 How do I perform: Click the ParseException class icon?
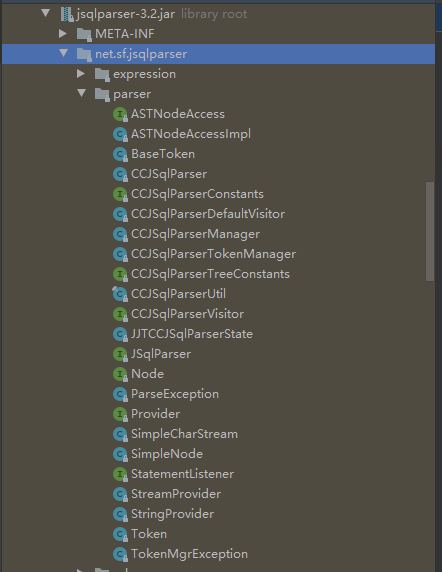[x=120, y=394]
